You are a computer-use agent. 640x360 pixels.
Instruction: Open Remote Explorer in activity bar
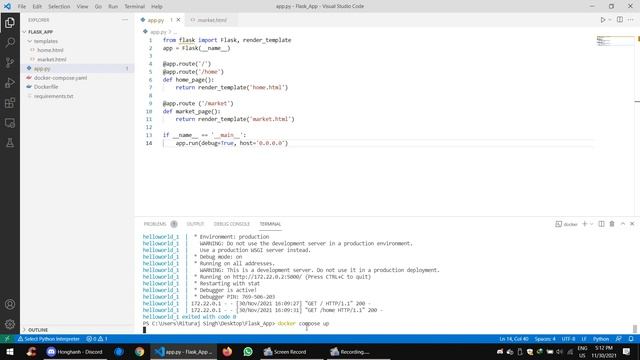[10, 122]
